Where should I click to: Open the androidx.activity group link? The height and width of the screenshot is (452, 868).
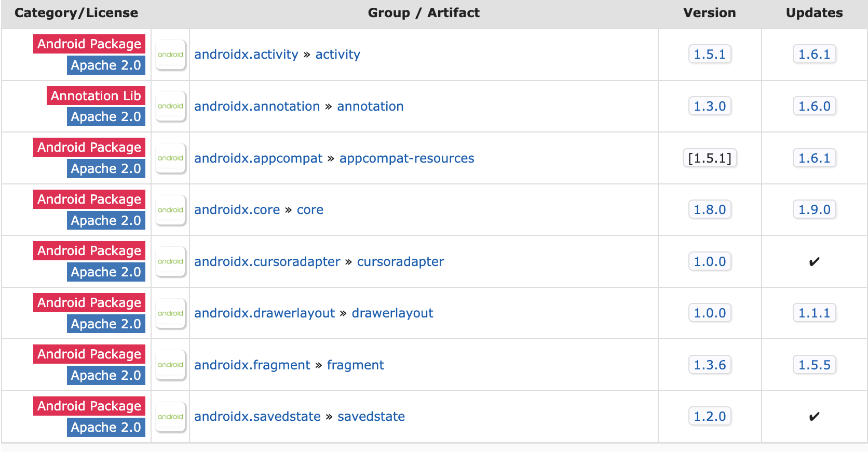[x=246, y=55]
